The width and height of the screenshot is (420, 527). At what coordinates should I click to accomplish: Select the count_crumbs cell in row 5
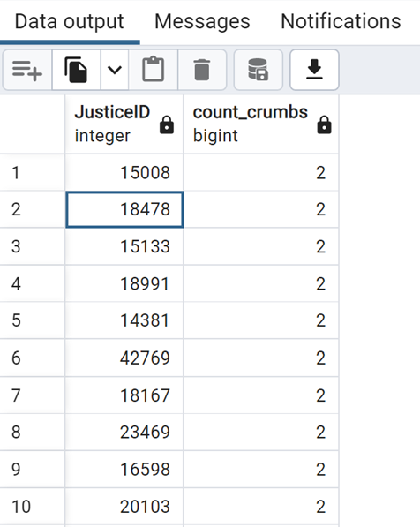click(261, 320)
